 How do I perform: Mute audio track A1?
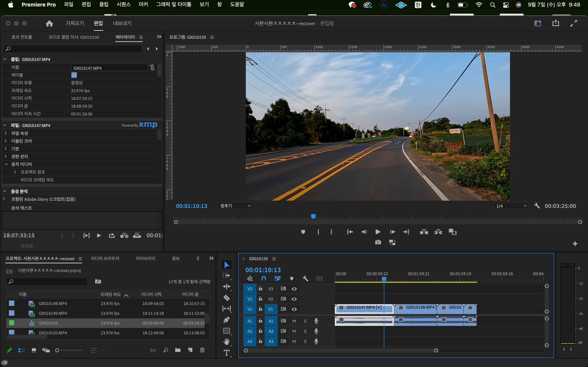coord(294,321)
